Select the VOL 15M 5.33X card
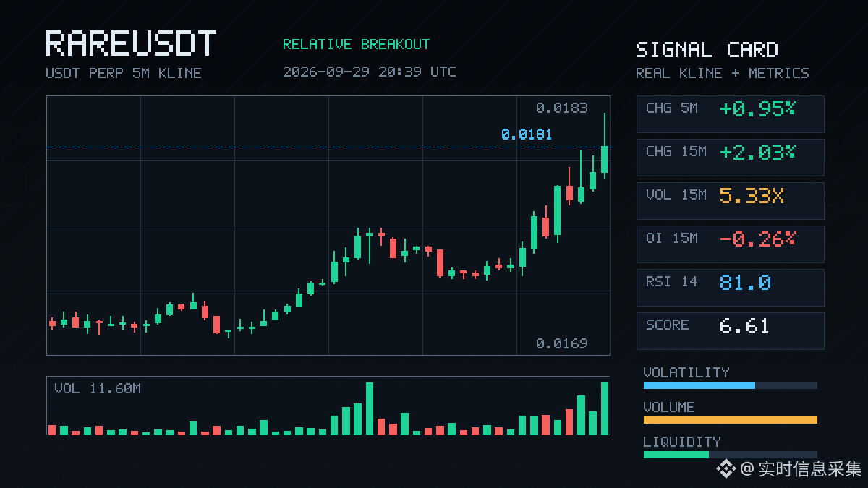 tap(730, 200)
